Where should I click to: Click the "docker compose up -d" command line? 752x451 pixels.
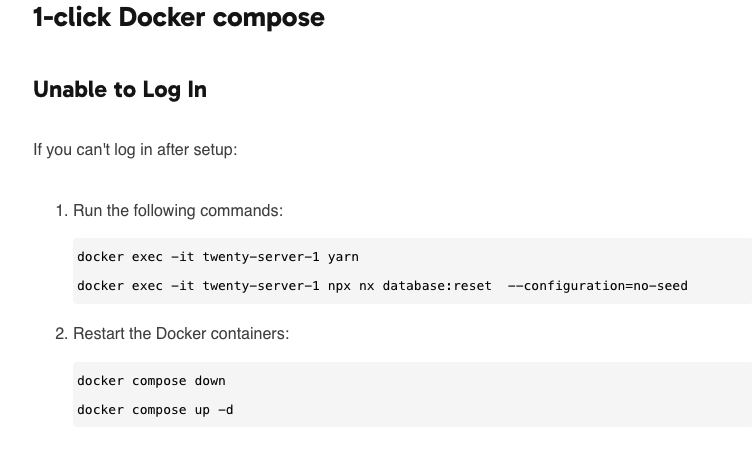[155, 410]
